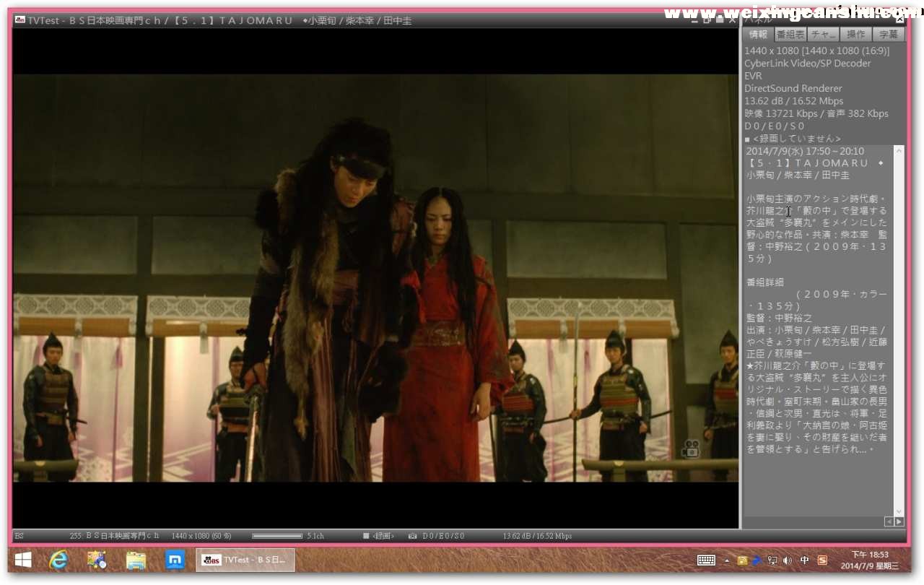The image size is (924, 585).
Task: Click the BS tuner item in status bar
Action: [x=19, y=536]
